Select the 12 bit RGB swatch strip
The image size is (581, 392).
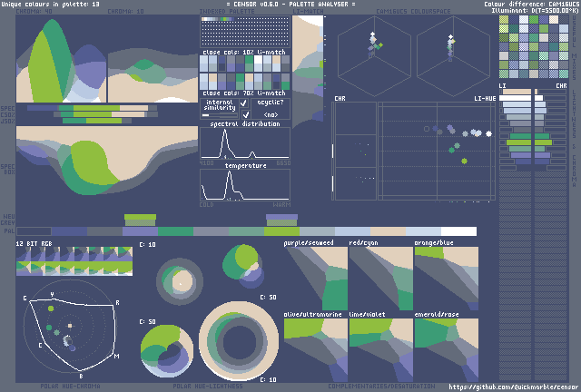tap(74, 263)
